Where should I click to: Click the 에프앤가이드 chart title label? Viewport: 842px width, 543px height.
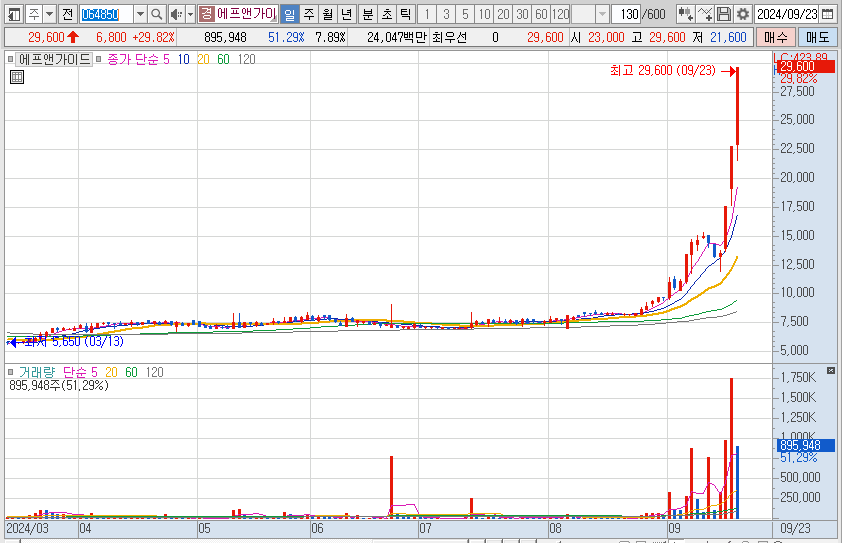(54, 59)
